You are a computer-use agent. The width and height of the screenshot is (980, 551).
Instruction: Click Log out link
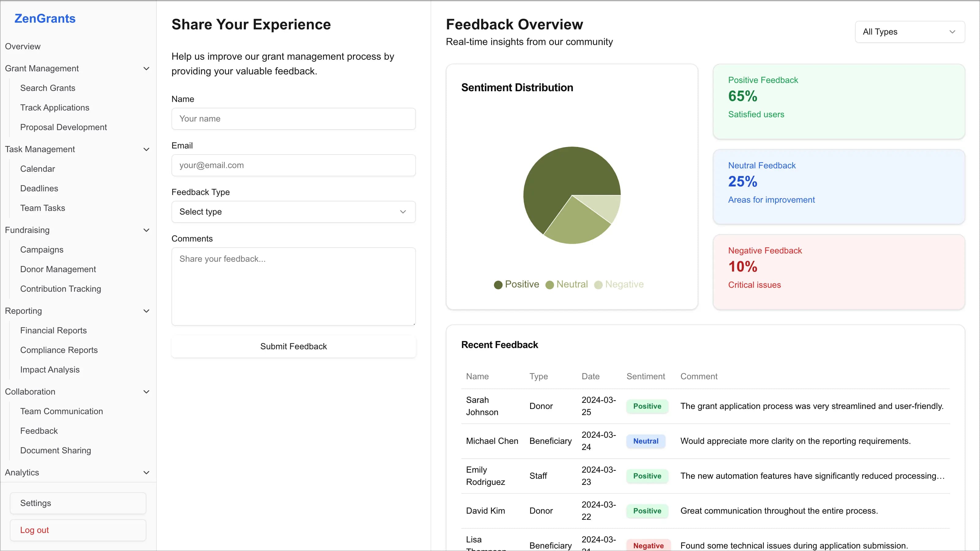pos(34,530)
